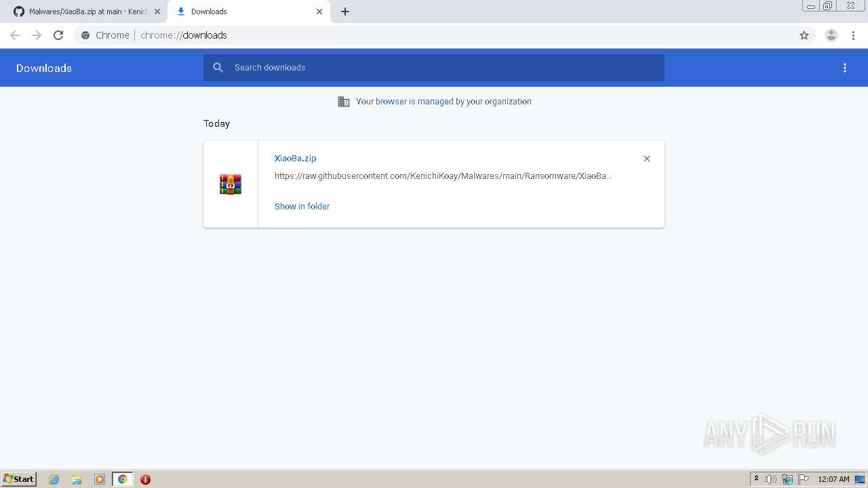
Task: Show hidden system tray icons
Action: point(757,479)
